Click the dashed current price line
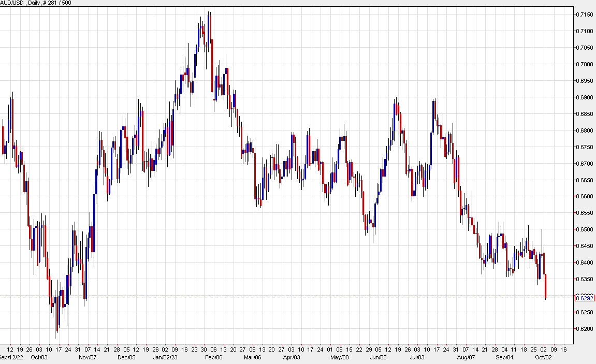Viewport: 596px width, 364px height. [311, 298]
